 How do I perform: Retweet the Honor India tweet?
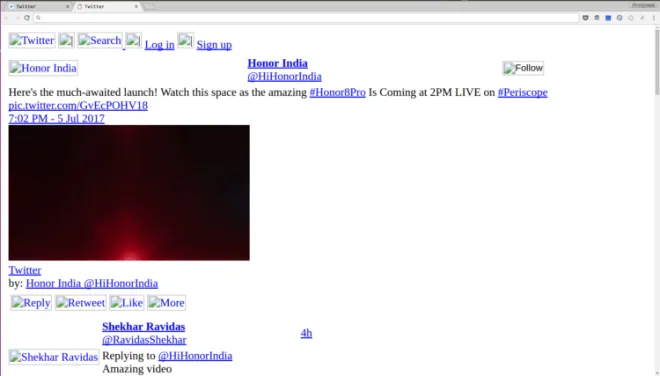point(80,303)
